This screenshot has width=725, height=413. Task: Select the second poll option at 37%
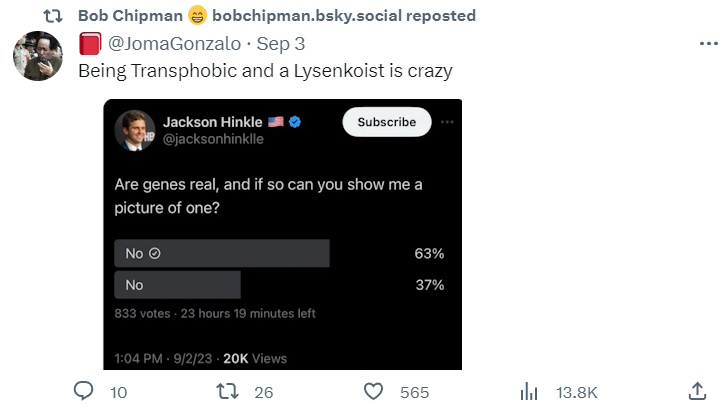click(178, 285)
